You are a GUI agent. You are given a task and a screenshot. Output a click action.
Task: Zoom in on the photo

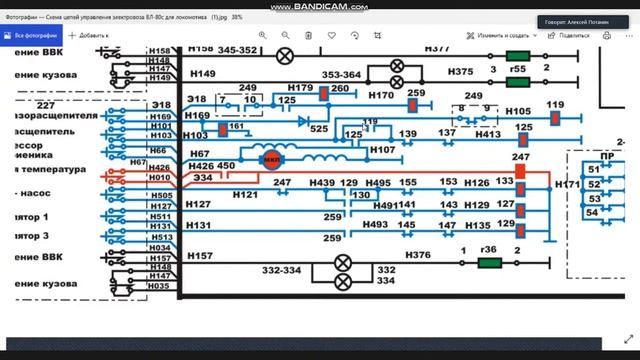click(x=262, y=36)
